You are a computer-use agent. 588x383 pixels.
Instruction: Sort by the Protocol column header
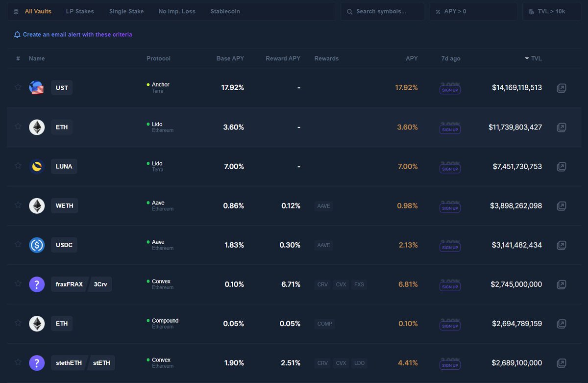[158, 58]
